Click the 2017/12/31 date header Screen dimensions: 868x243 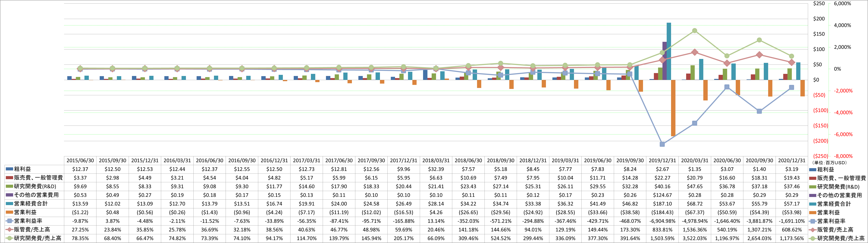[404, 161]
